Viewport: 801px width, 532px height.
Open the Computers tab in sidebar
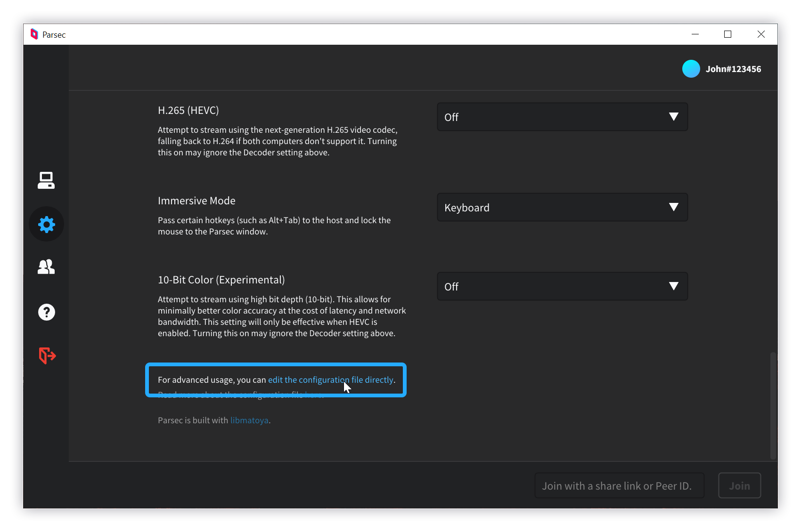(x=46, y=180)
